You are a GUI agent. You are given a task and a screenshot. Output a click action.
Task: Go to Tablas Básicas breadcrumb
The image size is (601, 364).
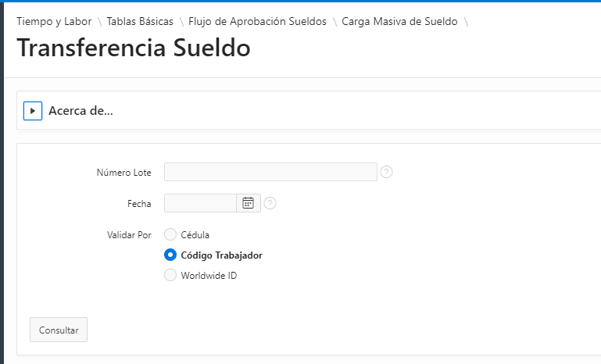pos(140,21)
